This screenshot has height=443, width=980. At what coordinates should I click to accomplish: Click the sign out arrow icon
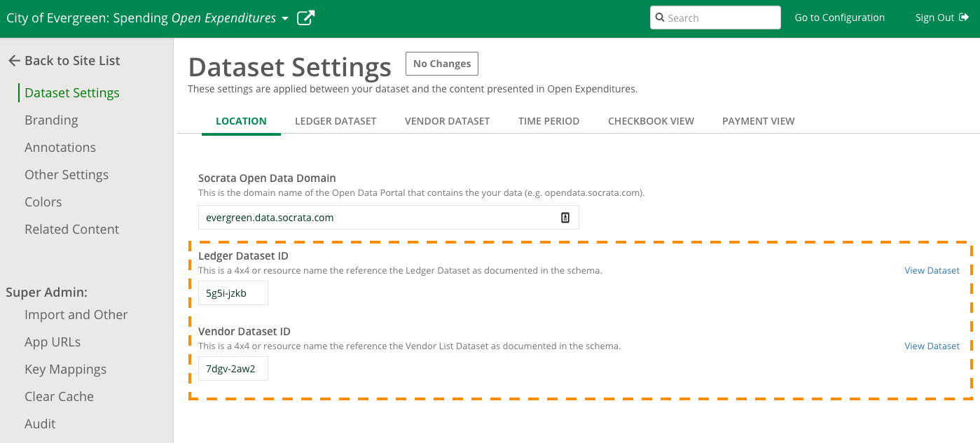tap(963, 17)
